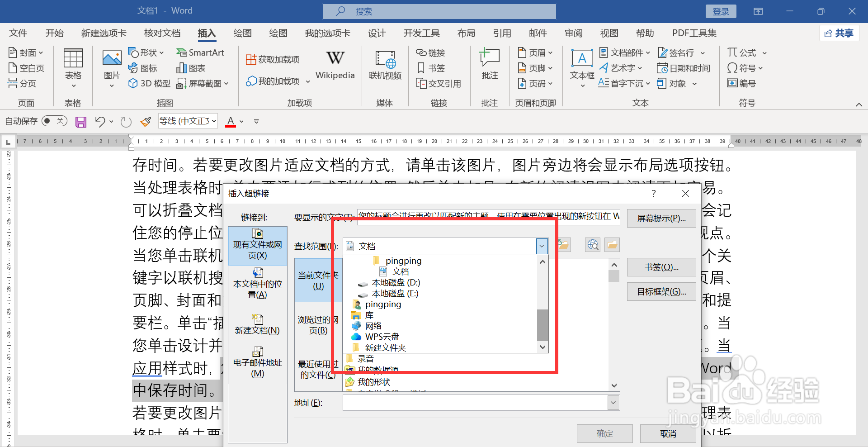Image resolution: width=868 pixels, height=447 pixels.
Task: Click the format painter brush icon
Action: point(146,121)
